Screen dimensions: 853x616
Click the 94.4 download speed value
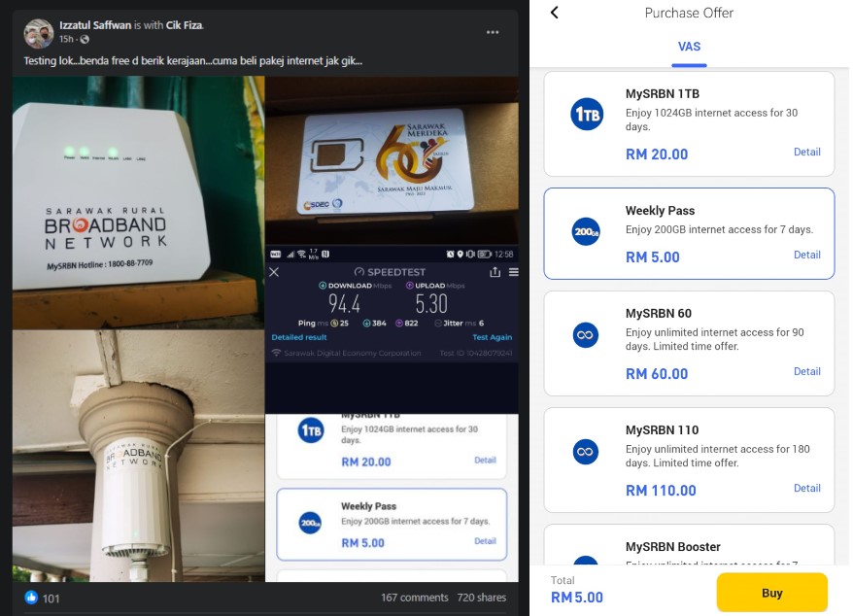[x=344, y=304]
